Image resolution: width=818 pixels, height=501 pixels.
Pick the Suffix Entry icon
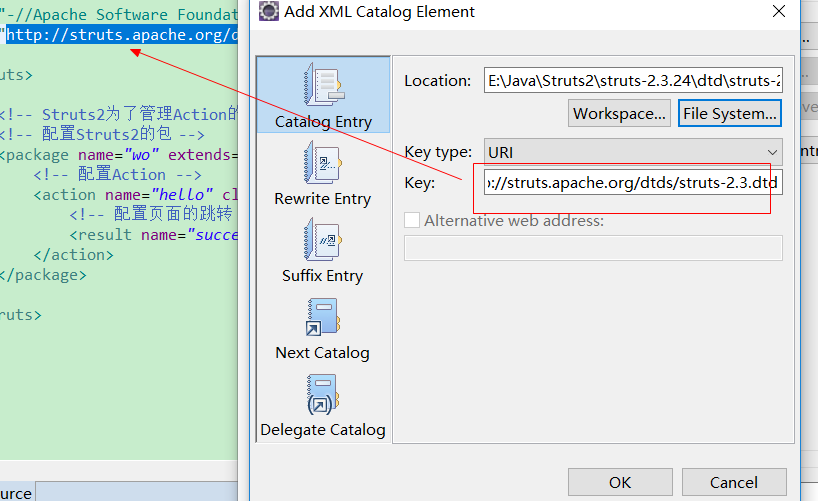coord(322,241)
